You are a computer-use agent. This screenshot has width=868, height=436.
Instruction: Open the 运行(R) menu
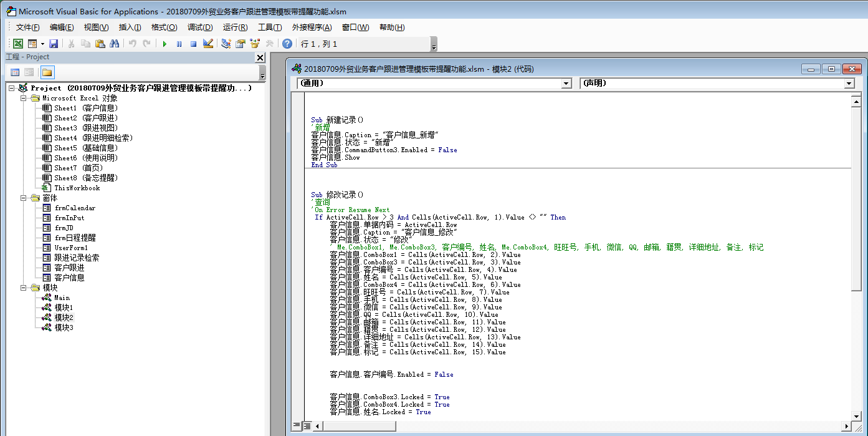pos(235,27)
